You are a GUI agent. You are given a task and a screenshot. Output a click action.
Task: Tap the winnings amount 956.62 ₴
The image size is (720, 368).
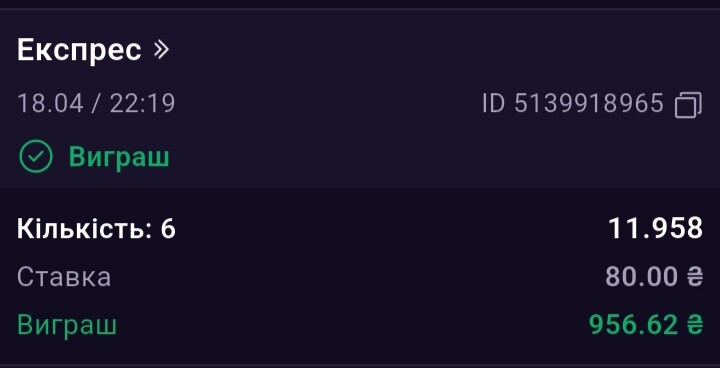coord(646,325)
